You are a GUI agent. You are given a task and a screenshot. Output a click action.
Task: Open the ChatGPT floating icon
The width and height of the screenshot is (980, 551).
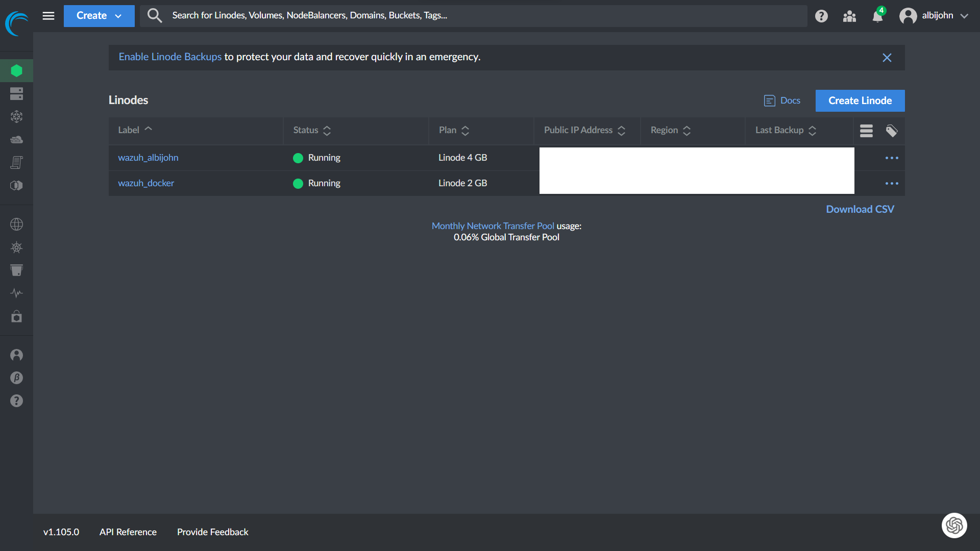(x=954, y=525)
